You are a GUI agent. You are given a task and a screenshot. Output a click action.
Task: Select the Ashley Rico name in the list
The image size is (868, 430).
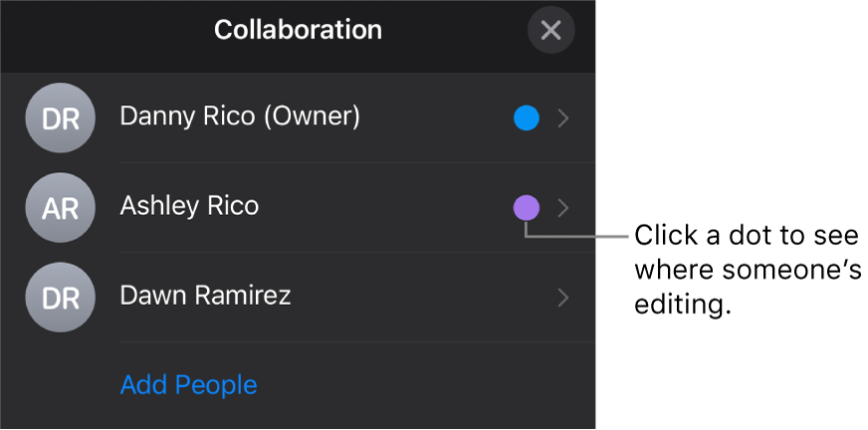pos(189,206)
